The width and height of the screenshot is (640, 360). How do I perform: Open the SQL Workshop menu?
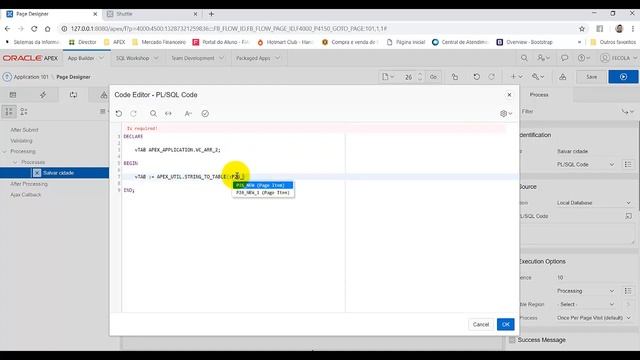click(x=137, y=58)
